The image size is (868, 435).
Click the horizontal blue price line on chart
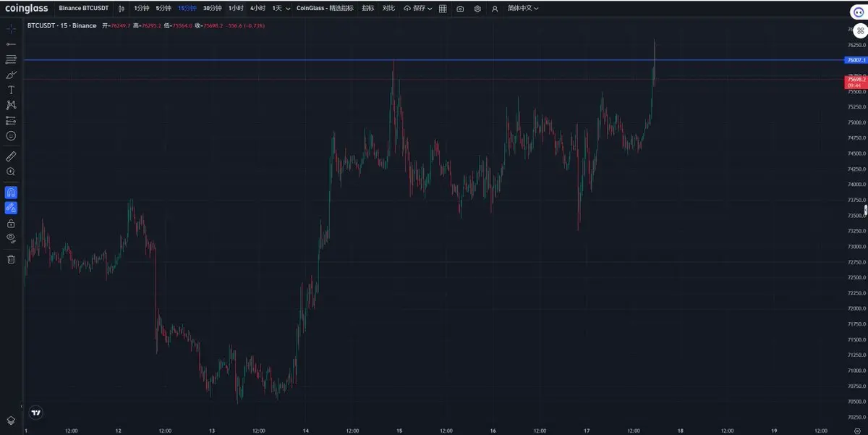point(434,60)
